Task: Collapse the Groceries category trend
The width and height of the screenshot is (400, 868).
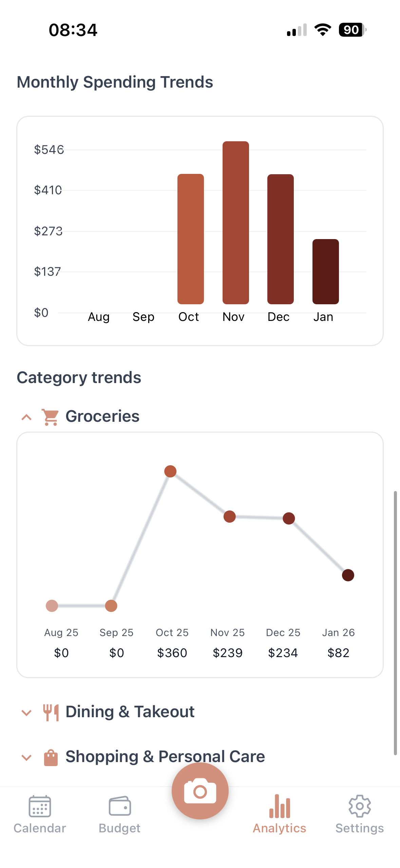Action: click(x=26, y=417)
